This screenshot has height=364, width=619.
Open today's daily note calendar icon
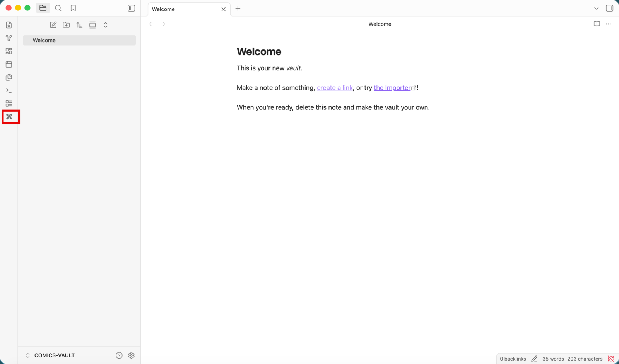(9, 64)
